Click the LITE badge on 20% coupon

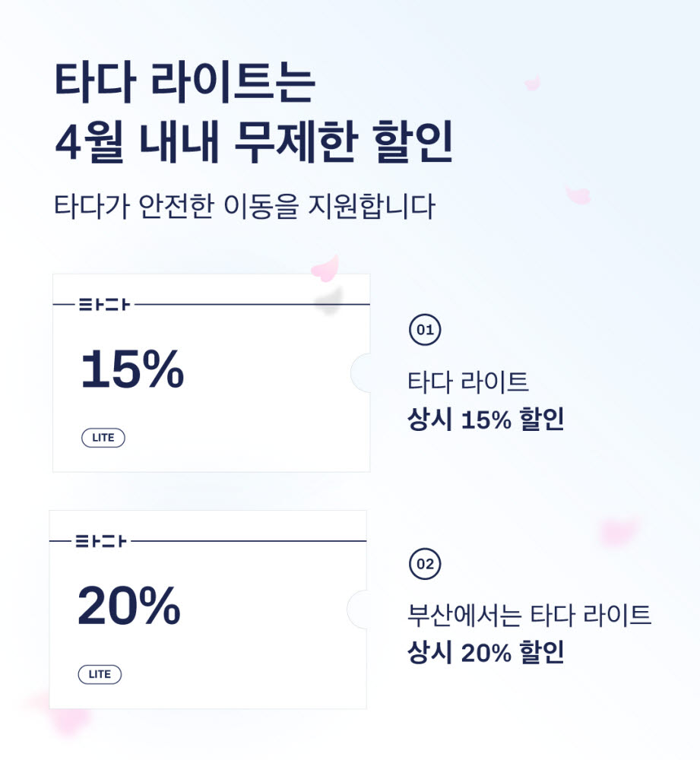point(100,674)
